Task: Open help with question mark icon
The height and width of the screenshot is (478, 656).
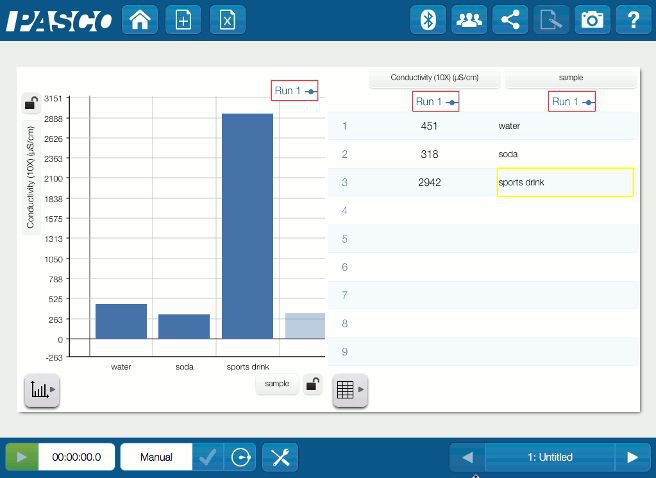Action: coord(633,20)
